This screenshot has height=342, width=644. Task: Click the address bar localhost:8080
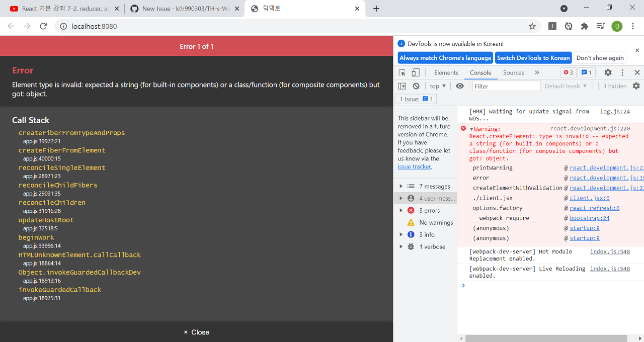94,26
